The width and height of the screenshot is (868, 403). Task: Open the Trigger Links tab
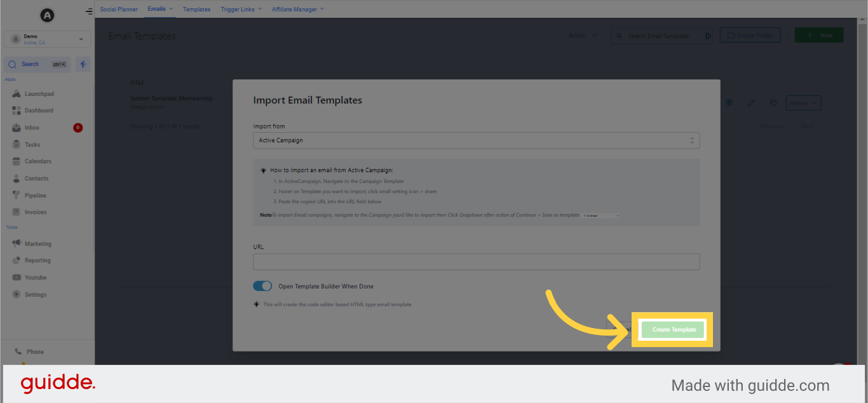point(238,9)
